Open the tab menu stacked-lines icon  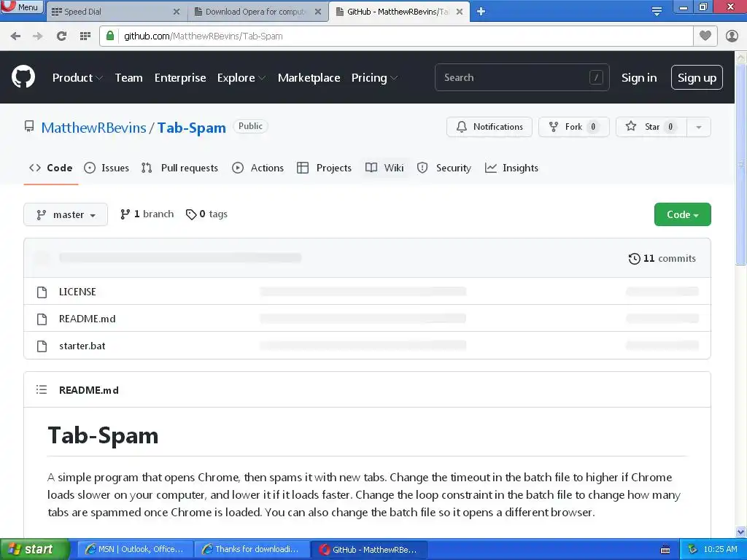(657, 12)
